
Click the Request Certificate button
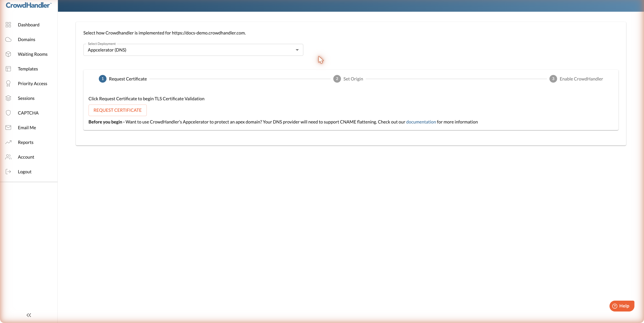pyautogui.click(x=118, y=110)
